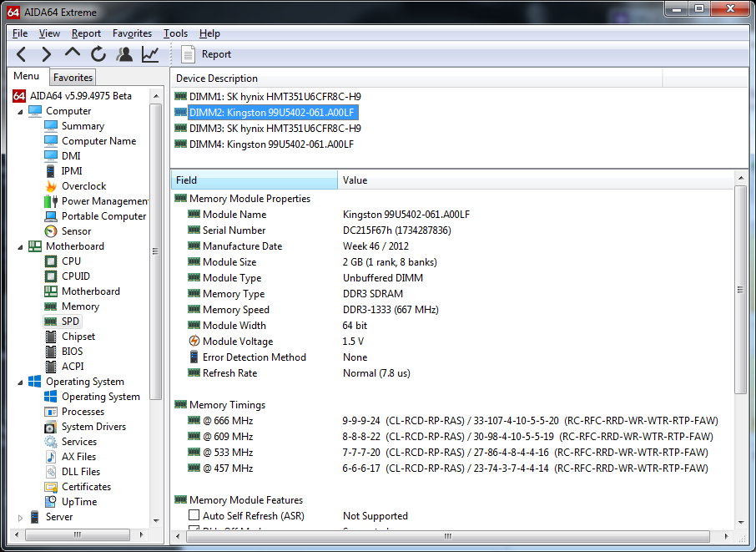Click the Back navigation arrow icon
The width and height of the screenshot is (756, 552).
point(21,54)
